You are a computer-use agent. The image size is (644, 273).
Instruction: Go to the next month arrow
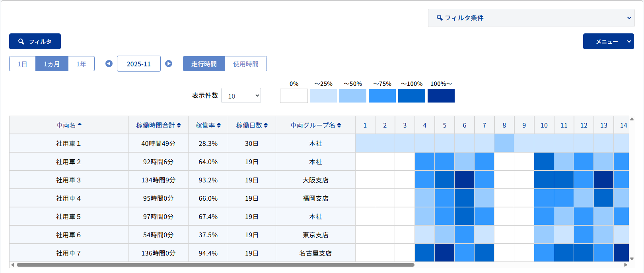click(169, 64)
